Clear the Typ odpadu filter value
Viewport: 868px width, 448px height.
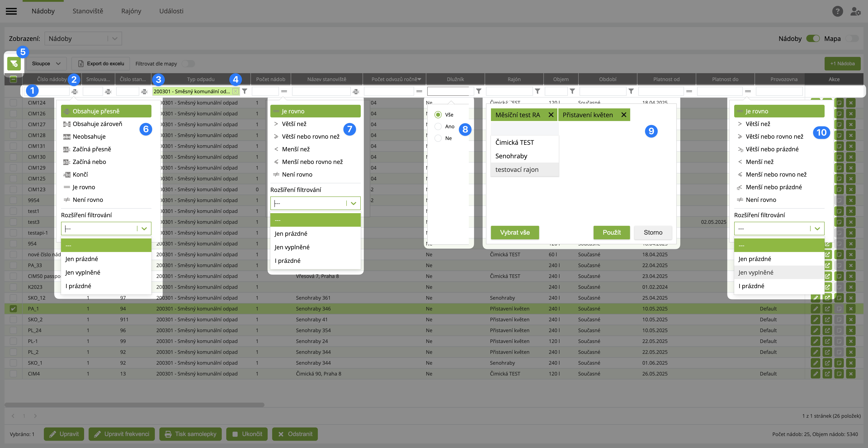pyautogui.click(x=235, y=91)
